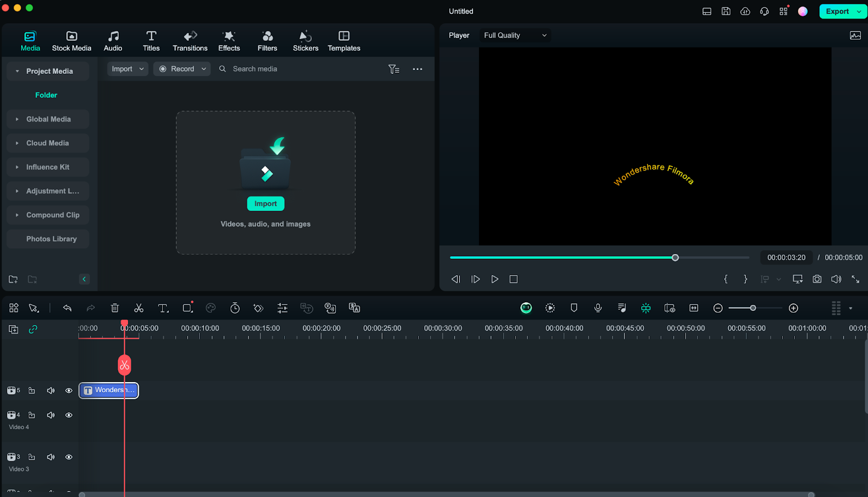Viewport: 868px width, 497px height.
Task: Lock track 5
Action: tap(31, 391)
